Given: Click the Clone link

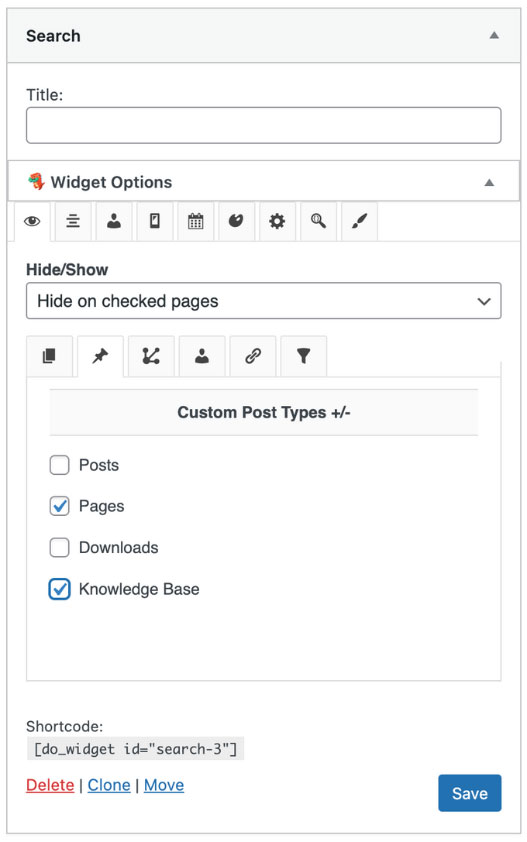Looking at the screenshot, I should (109, 785).
